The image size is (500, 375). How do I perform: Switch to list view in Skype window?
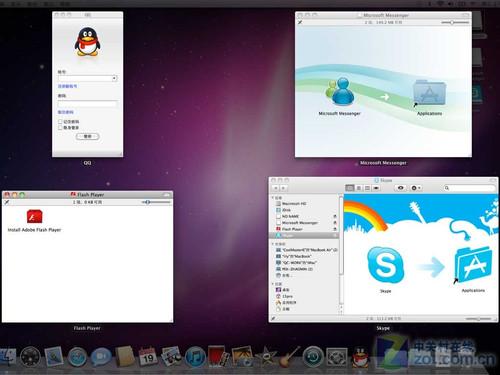[x=359, y=188]
